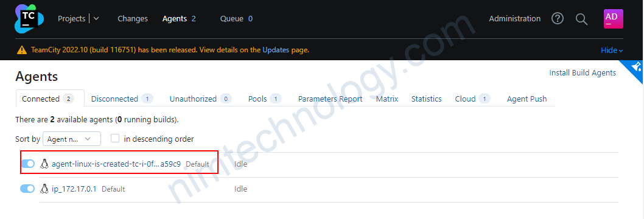Expand the Projects dropdown chevron
Screen dimensions: 644x219
pyautogui.click(x=96, y=18)
